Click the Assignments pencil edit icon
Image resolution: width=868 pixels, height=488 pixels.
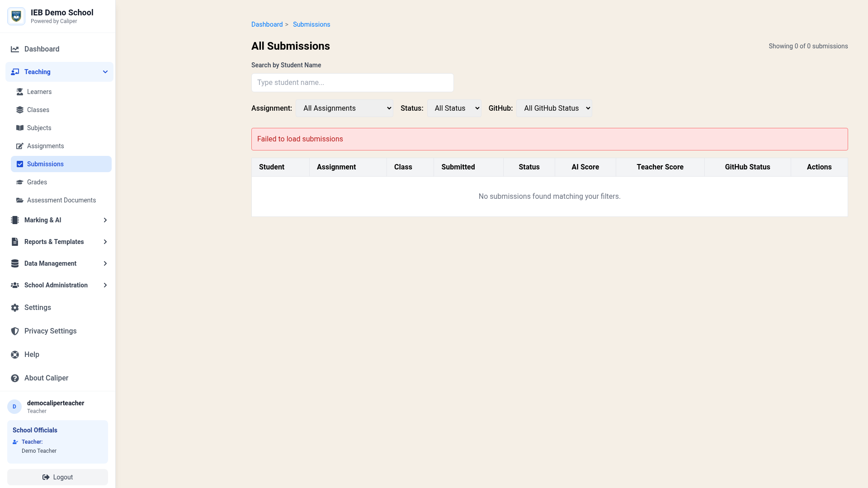[x=20, y=146]
